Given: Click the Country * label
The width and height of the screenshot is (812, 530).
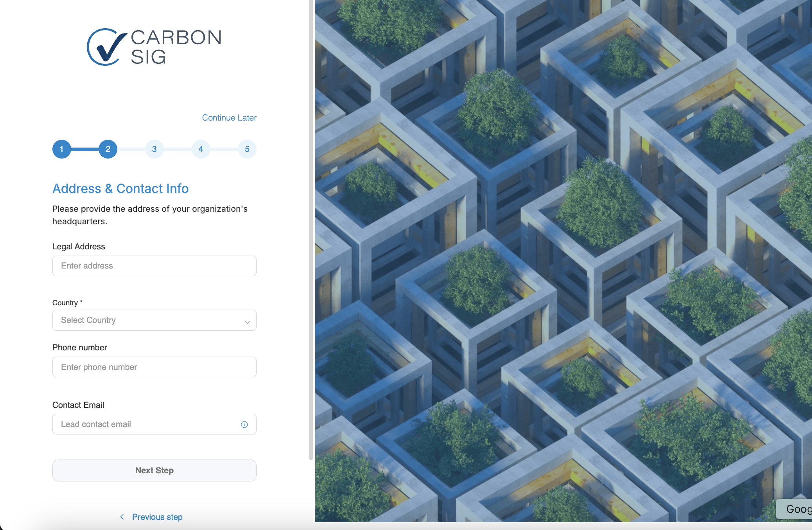Looking at the screenshot, I should (67, 303).
